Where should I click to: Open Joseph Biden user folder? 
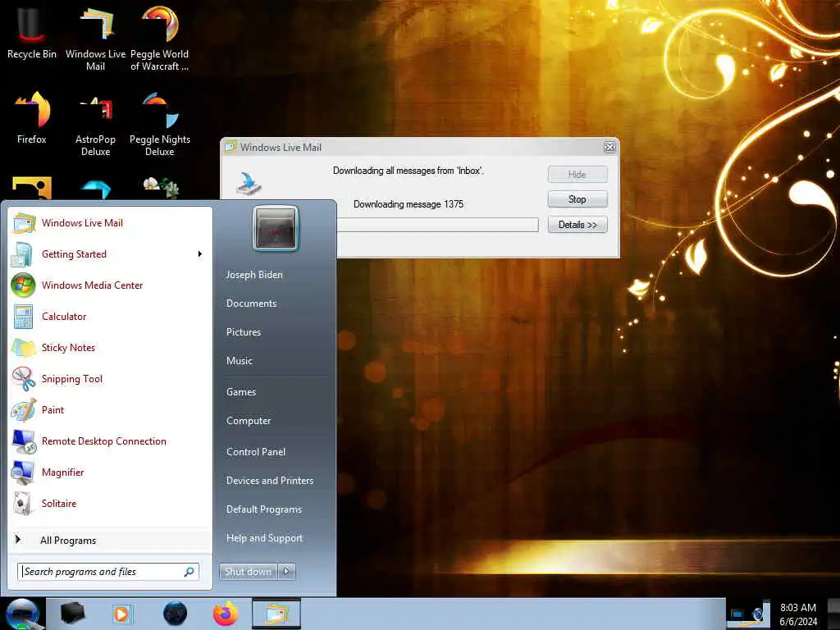[254, 275]
